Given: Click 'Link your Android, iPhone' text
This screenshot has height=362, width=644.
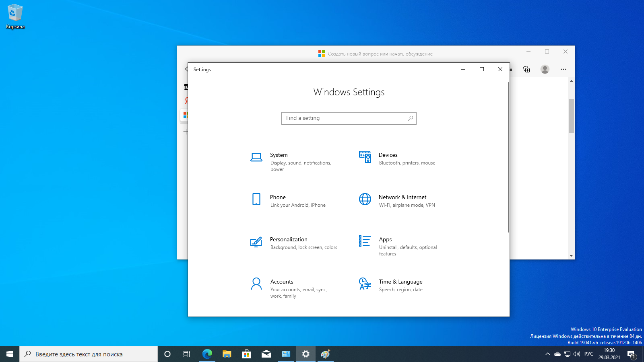Looking at the screenshot, I should tap(298, 205).
